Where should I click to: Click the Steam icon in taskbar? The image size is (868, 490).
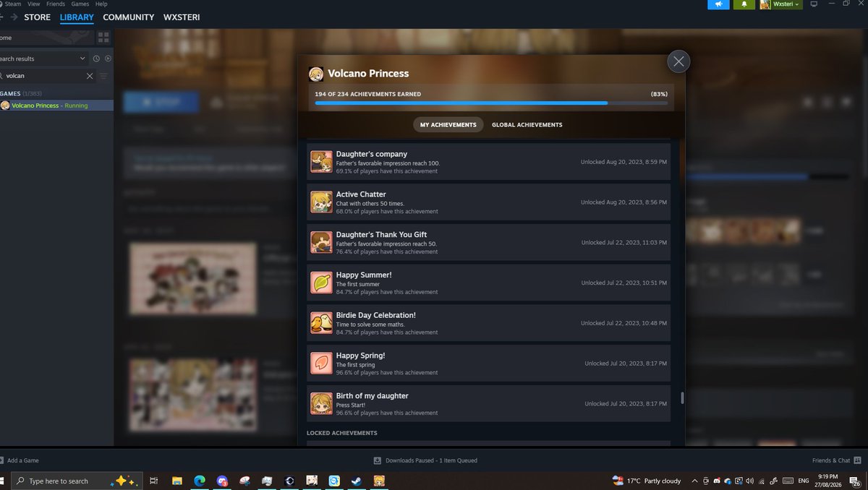tap(357, 481)
